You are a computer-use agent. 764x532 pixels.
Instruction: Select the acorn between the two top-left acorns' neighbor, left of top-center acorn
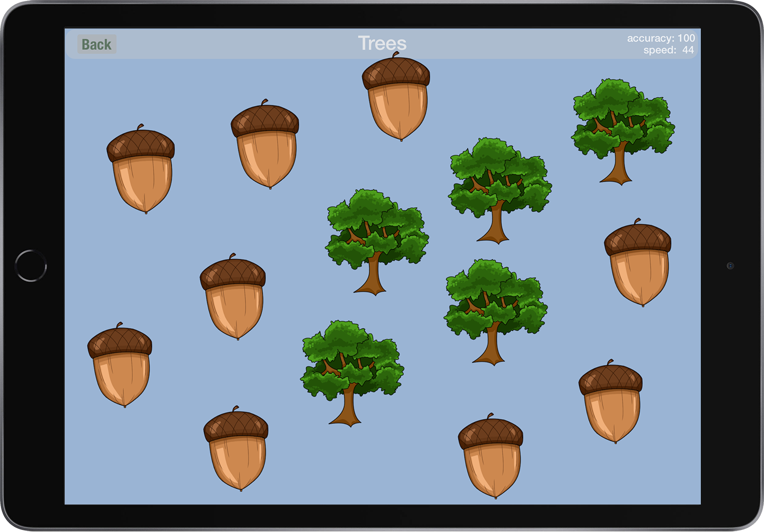(265, 145)
